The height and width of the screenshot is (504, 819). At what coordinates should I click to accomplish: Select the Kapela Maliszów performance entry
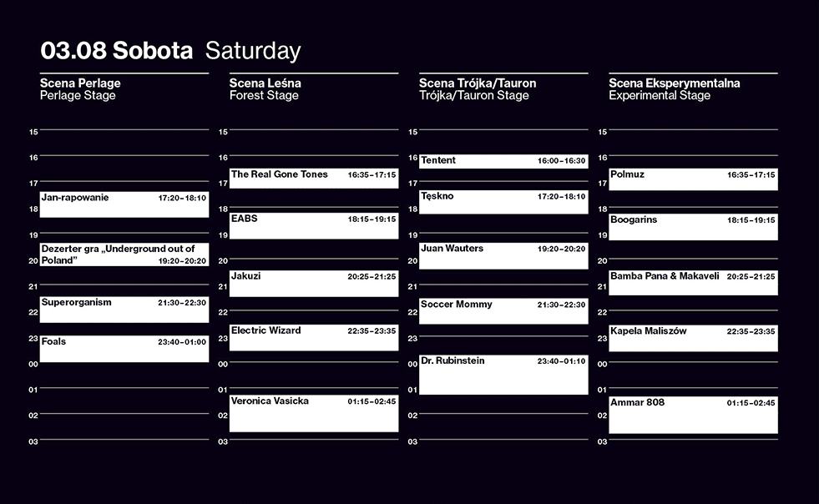coord(693,338)
